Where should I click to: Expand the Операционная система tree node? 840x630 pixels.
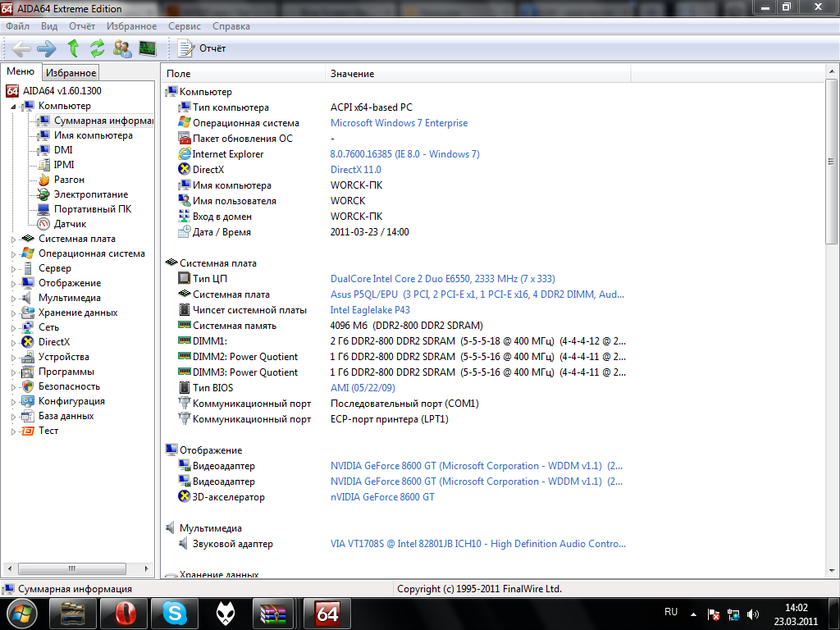click(13, 254)
